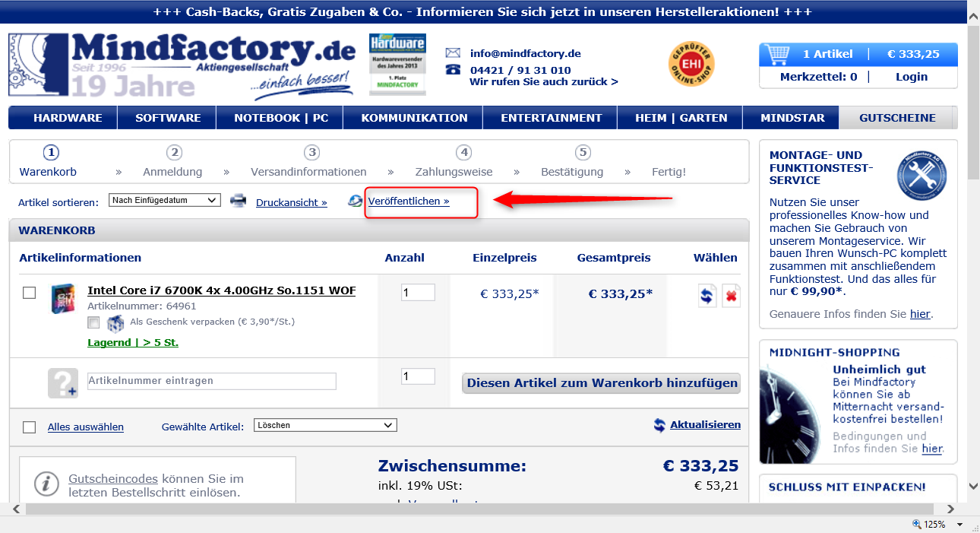
Task: Click the telephone icon
Action: pyautogui.click(x=453, y=69)
